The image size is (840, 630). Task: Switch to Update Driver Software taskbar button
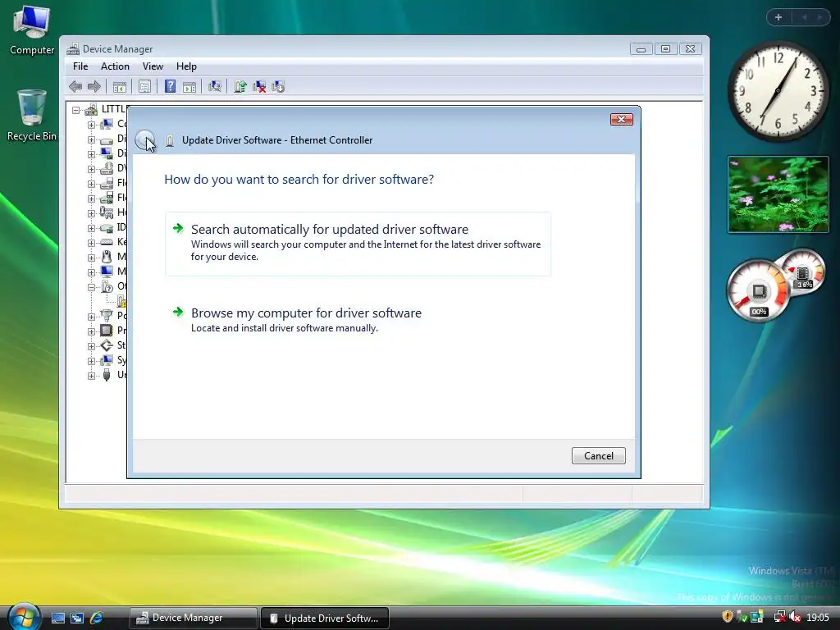(325, 618)
